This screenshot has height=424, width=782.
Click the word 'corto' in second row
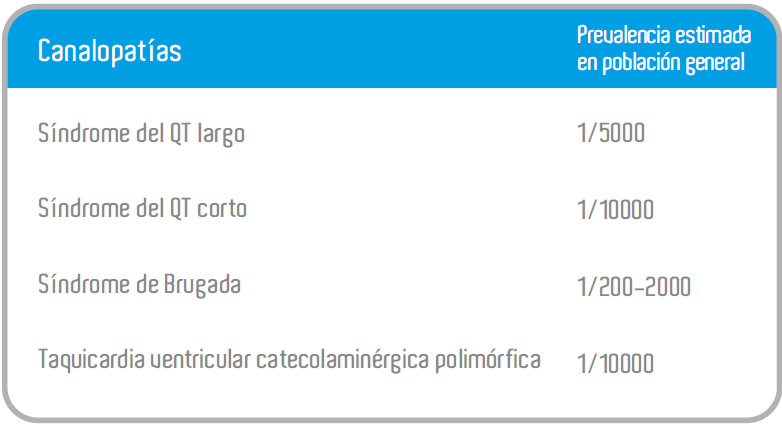pos(222,209)
